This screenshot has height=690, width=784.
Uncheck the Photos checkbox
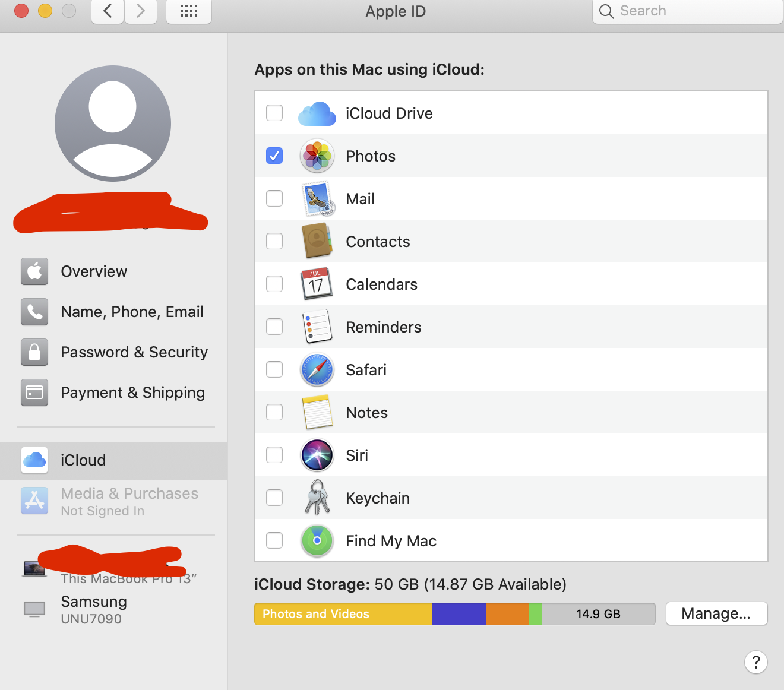(x=274, y=156)
